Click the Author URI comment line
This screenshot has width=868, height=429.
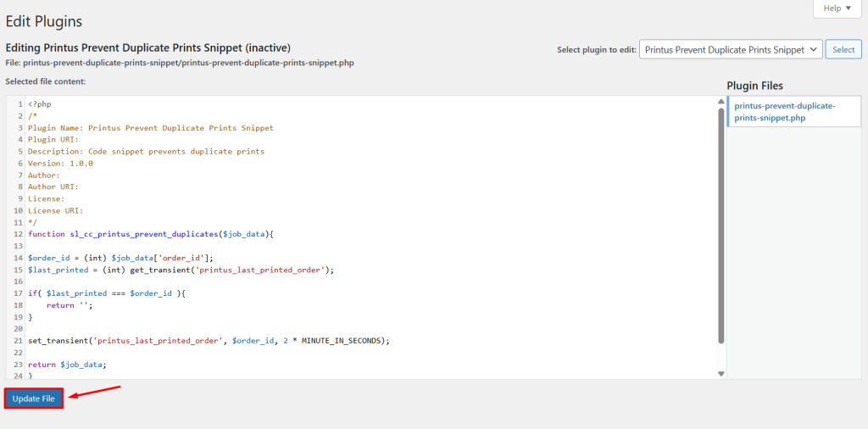coord(53,187)
